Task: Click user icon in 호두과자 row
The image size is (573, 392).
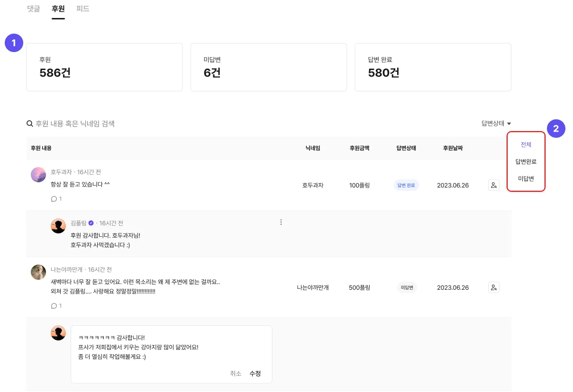Action: (494, 185)
